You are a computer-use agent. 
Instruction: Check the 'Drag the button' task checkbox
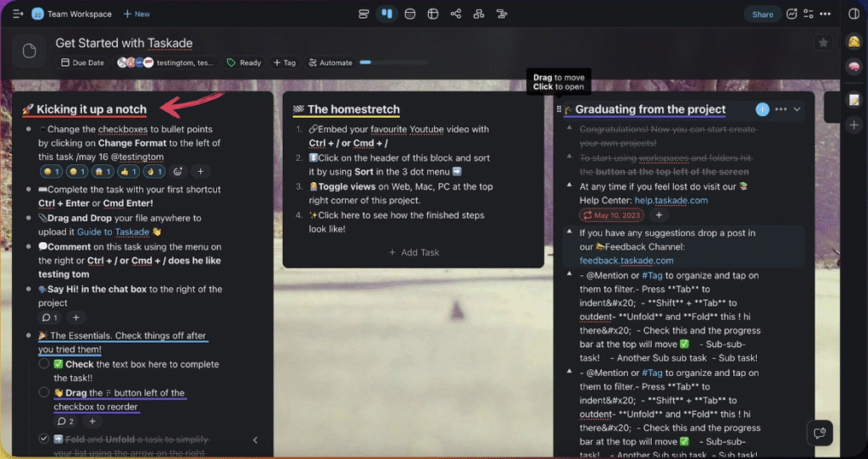click(44, 392)
